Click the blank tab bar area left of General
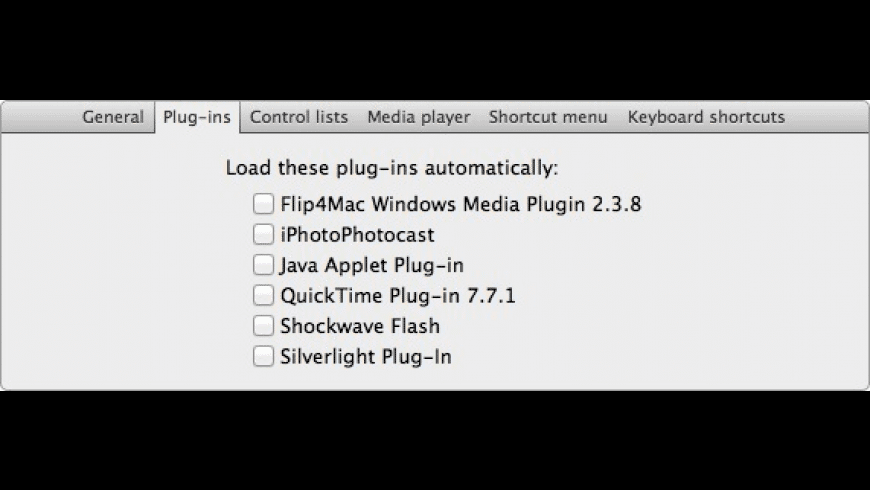 [40, 117]
